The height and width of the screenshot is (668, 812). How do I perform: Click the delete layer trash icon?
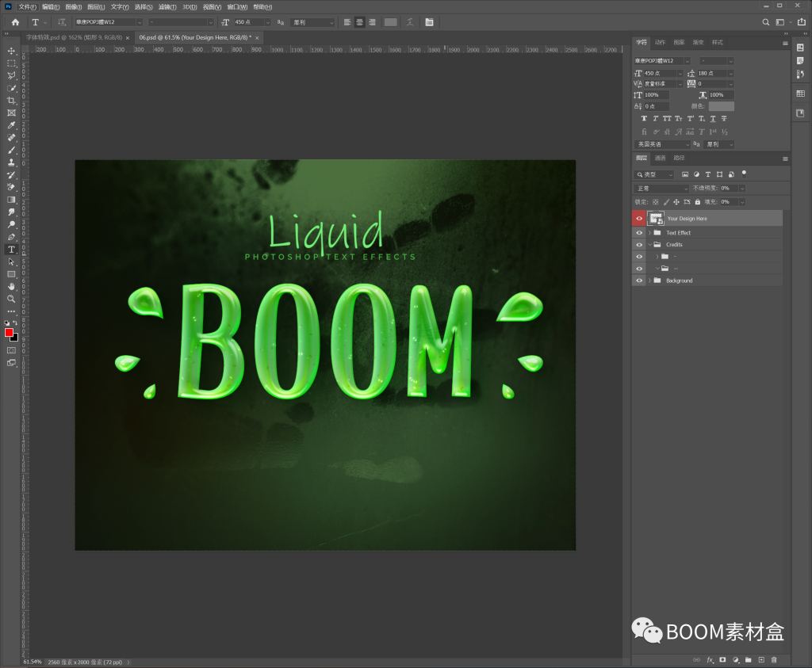pyautogui.click(x=774, y=659)
